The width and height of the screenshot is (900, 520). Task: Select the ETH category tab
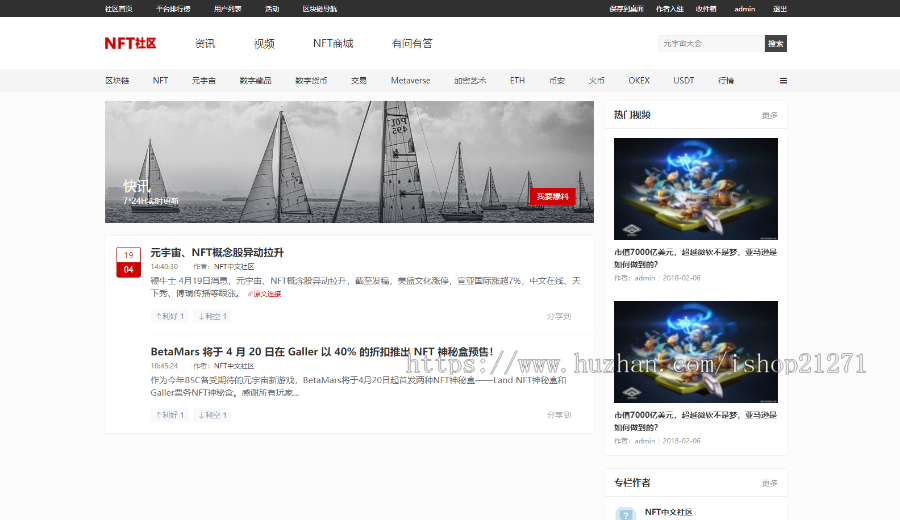pyautogui.click(x=517, y=80)
